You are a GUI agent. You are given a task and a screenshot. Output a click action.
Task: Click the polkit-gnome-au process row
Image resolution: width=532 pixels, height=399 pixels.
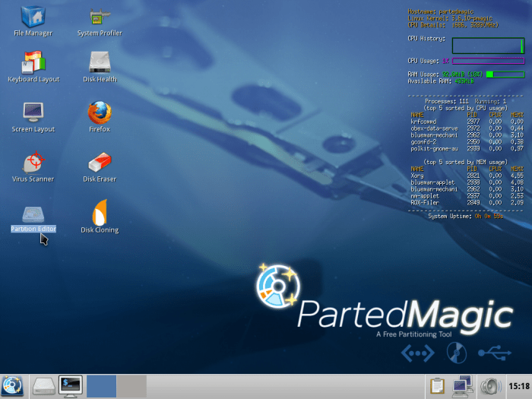pos(467,149)
